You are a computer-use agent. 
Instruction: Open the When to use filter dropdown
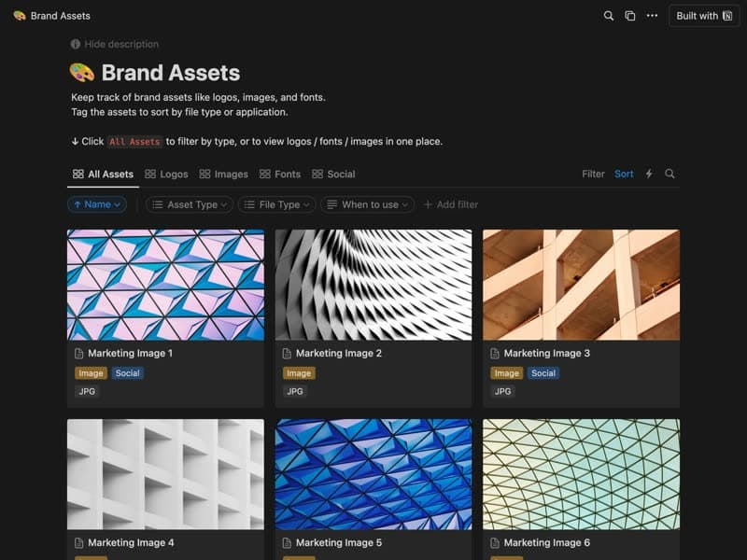367,204
